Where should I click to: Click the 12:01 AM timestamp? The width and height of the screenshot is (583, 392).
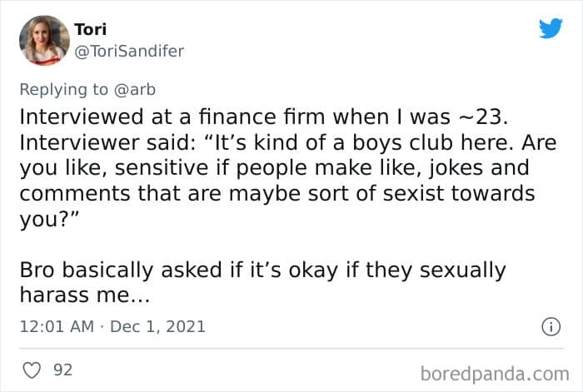click(x=57, y=327)
